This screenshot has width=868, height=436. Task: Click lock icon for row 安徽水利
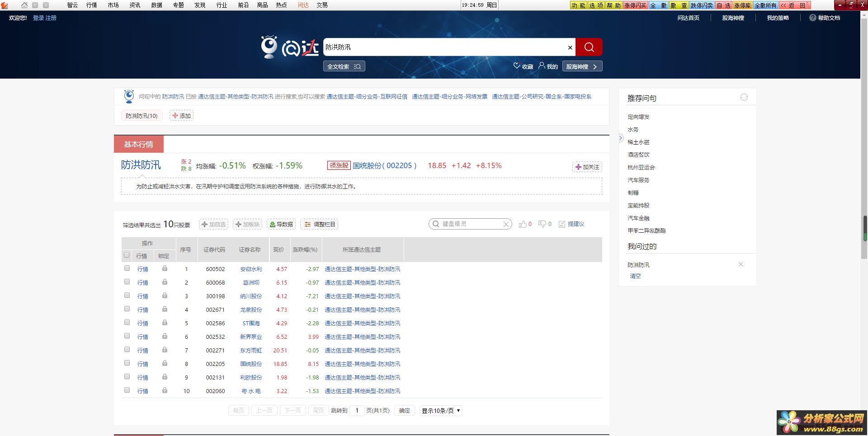tap(165, 268)
